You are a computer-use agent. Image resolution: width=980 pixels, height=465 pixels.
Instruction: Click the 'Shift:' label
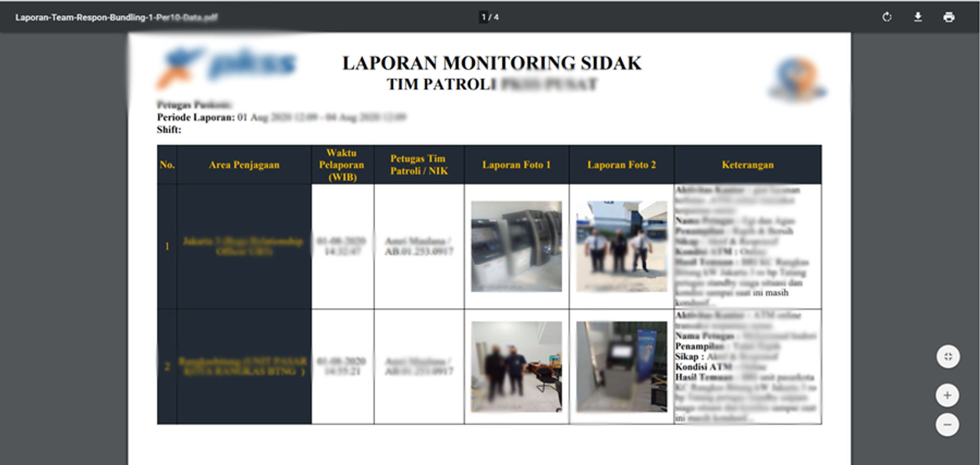[x=169, y=130]
